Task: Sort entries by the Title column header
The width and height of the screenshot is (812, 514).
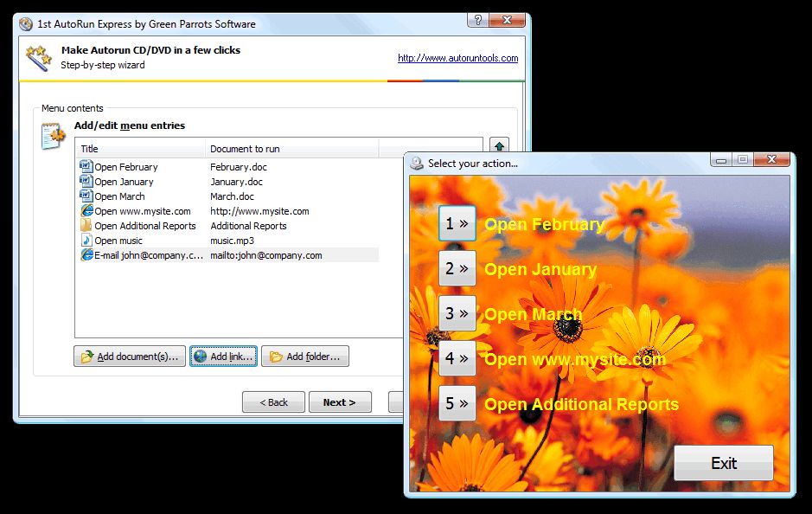Action: [x=140, y=149]
